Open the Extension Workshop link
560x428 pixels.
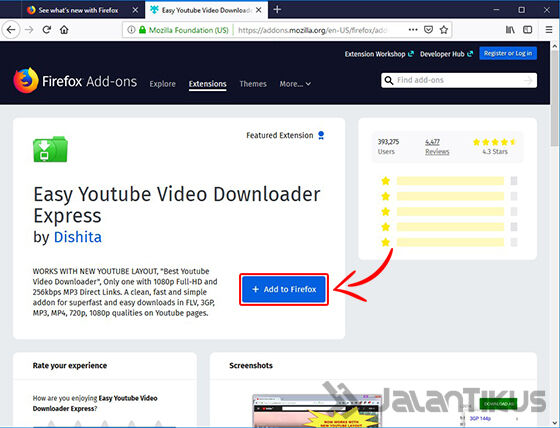tap(379, 54)
